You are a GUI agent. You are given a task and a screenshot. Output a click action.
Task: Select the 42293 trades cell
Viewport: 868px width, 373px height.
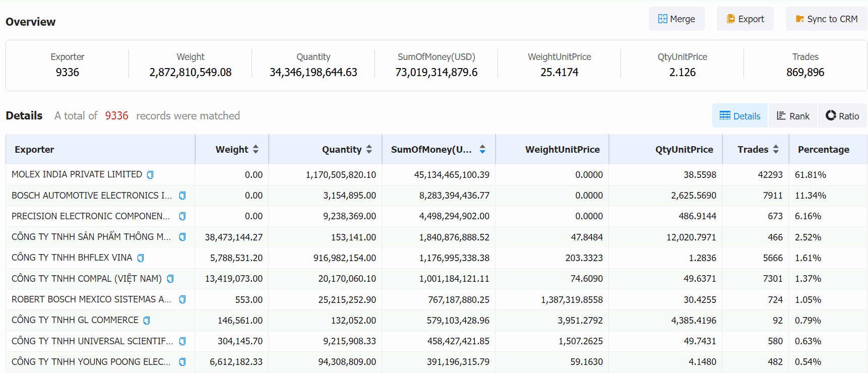pos(770,175)
